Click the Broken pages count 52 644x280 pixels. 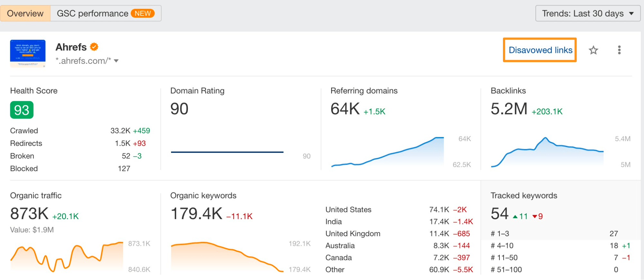[x=126, y=156]
